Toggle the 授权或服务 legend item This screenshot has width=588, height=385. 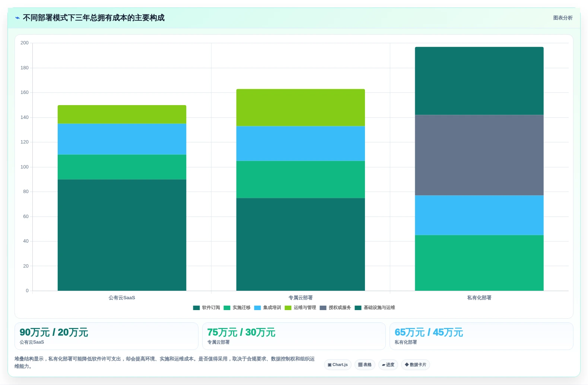(x=336, y=307)
